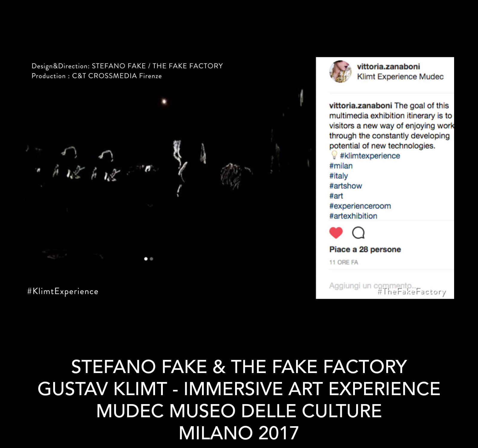Open the Klimt Experience Mudec location

pos(400,77)
